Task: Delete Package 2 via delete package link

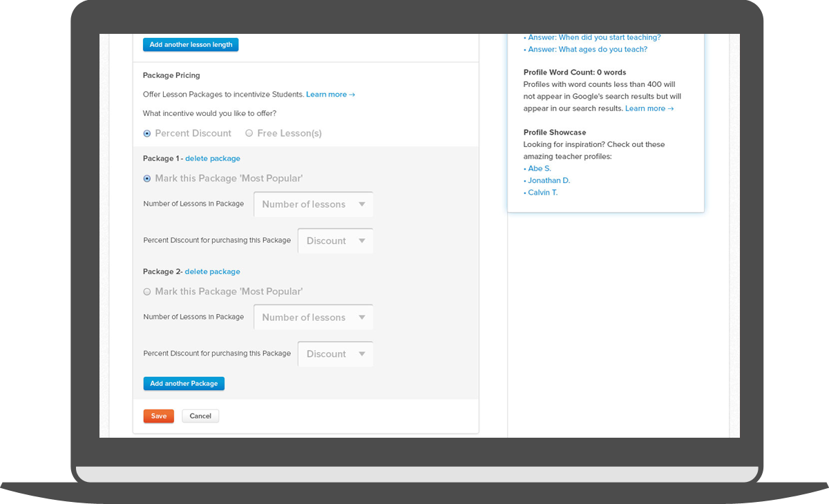Action: 213,272
